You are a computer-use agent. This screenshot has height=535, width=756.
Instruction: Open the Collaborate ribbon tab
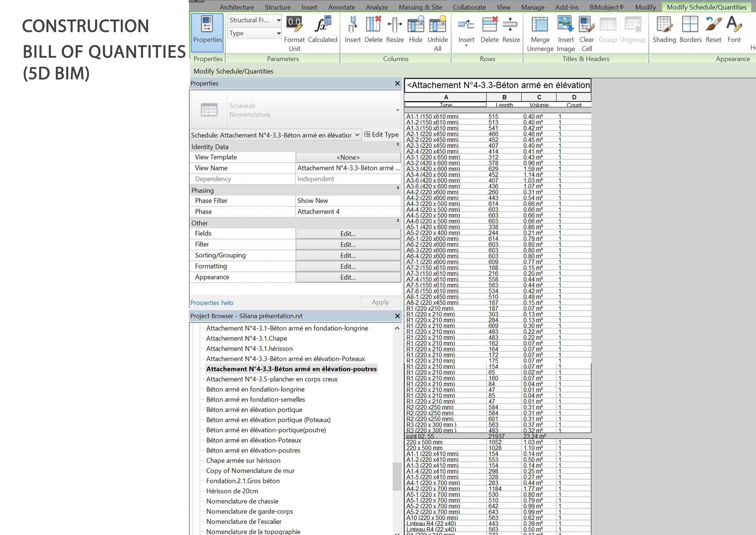click(x=469, y=7)
